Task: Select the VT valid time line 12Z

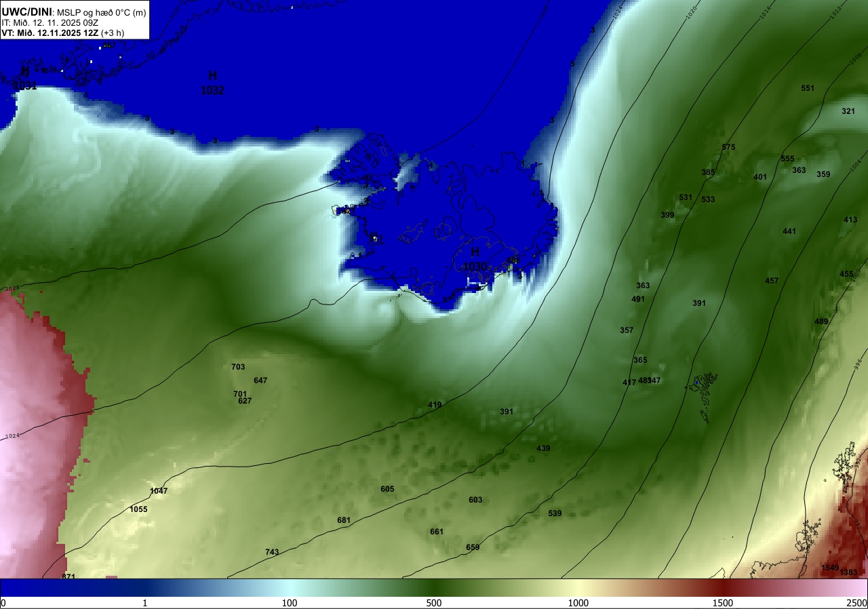Action: coord(62,33)
